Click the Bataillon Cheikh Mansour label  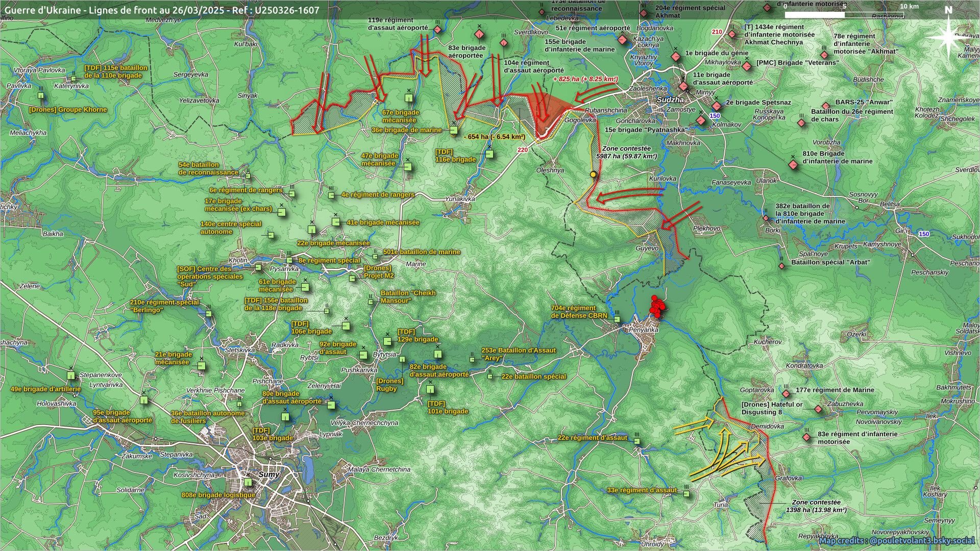[408, 297]
